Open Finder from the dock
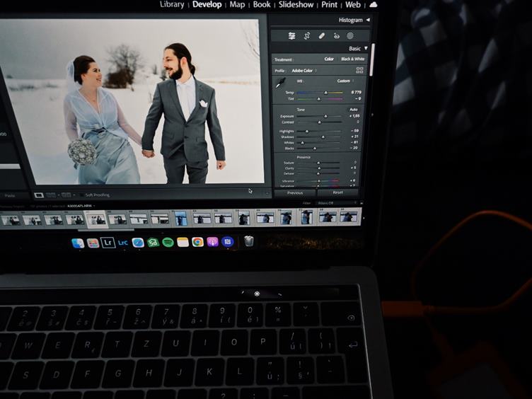Screen dimensions: 532x399 coord(78,243)
